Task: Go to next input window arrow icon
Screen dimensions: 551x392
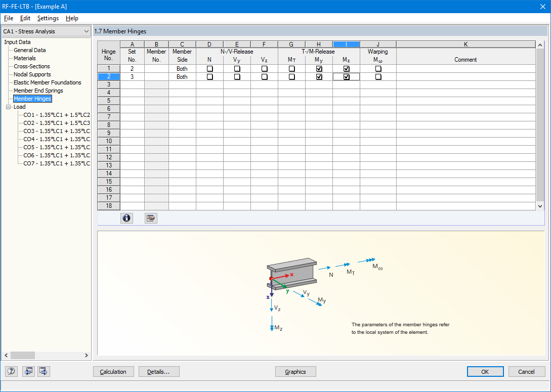Action: [x=44, y=371]
